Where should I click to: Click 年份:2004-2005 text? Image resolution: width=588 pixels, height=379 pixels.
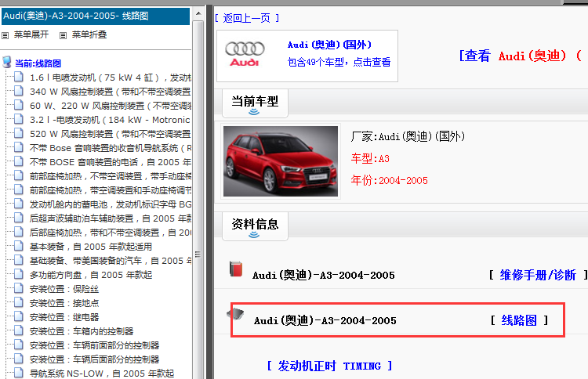coord(389,180)
